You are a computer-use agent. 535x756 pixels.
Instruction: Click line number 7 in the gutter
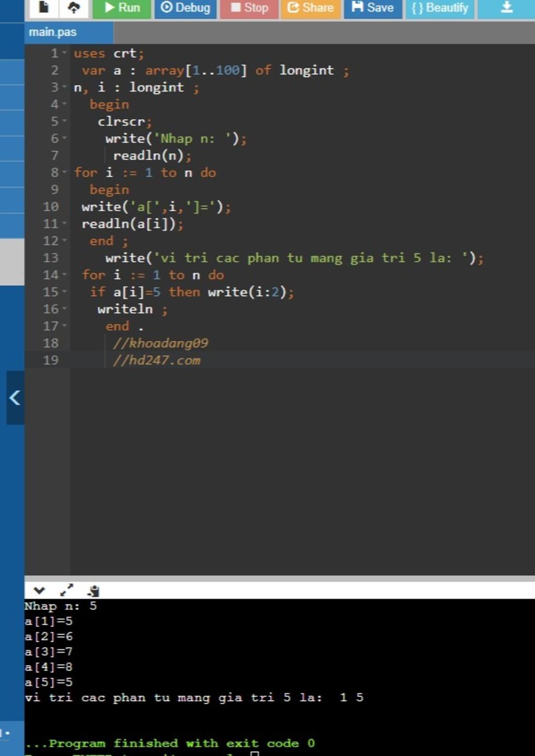[x=54, y=156]
